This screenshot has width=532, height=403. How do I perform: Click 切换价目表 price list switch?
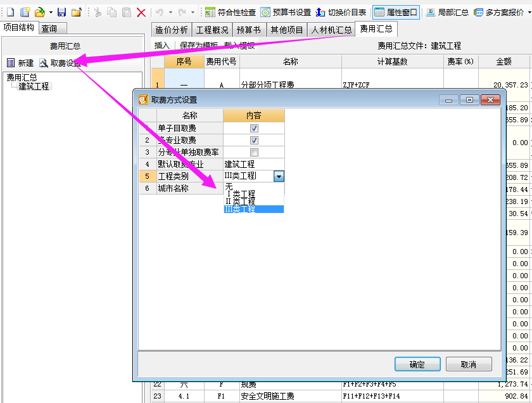(341, 13)
